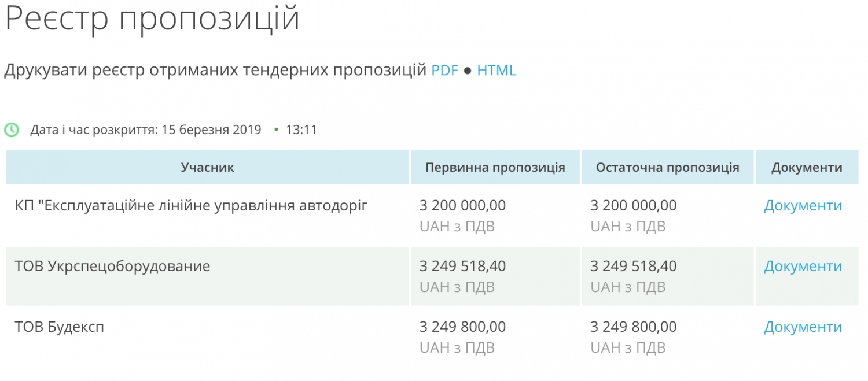
Task: Click primary offer 3 200 000,00
Action: click(462, 205)
